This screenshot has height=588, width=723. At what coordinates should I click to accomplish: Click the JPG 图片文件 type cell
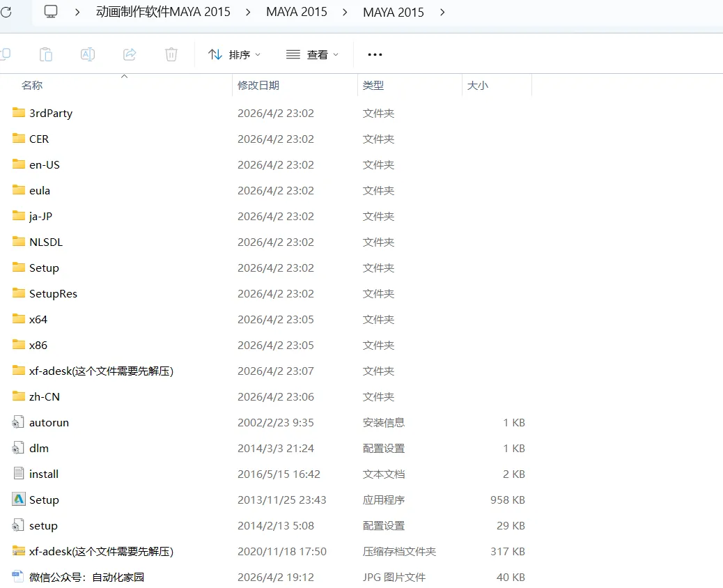pyautogui.click(x=394, y=577)
